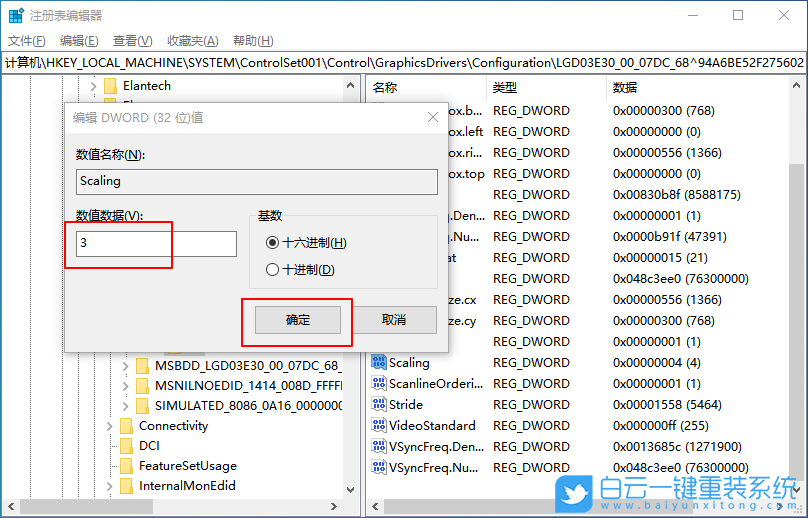This screenshot has height=518, width=808.
Task: Click the data cell 0x000000ff (255)
Action: pyautogui.click(x=661, y=426)
